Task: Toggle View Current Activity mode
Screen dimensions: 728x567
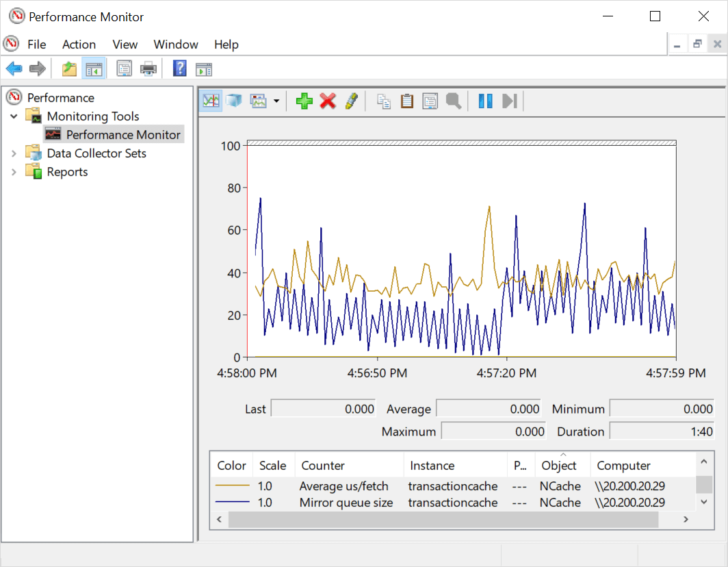Action: (x=211, y=101)
